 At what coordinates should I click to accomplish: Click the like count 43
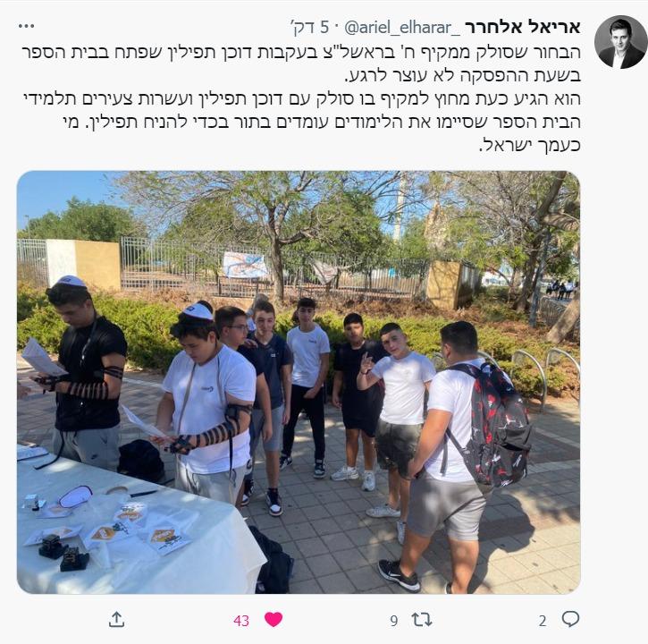(241, 621)
